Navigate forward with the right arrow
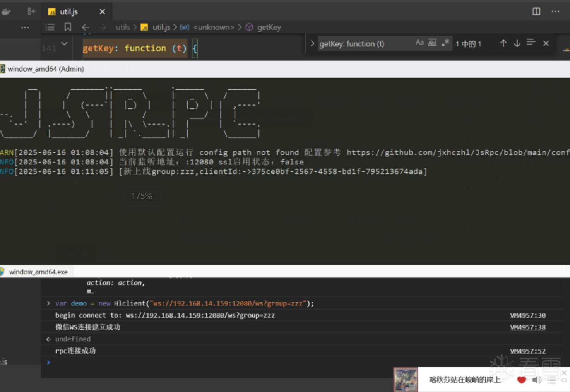 (102, 27)
